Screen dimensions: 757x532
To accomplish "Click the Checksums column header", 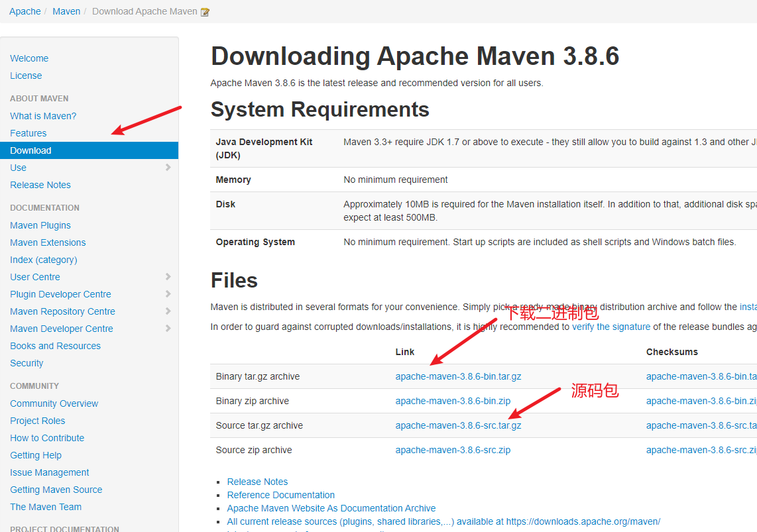I will click(x=672, y=352).
